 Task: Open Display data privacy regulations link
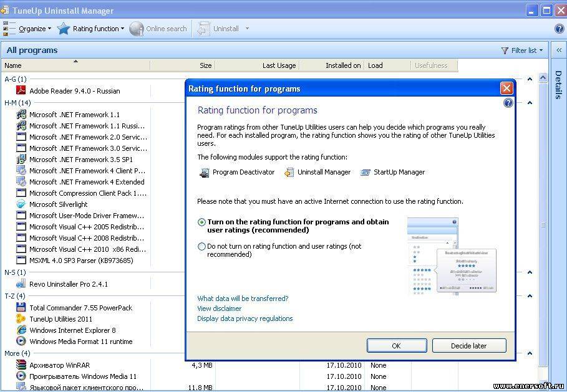point(245,318)
